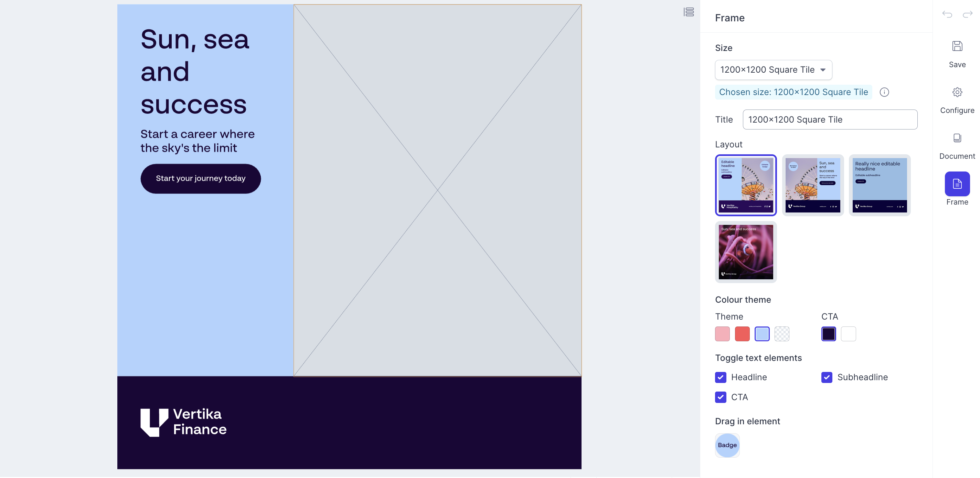The image size is (980, 478).
Task: Open the Document panel icon
Action: tap(957, 138)
